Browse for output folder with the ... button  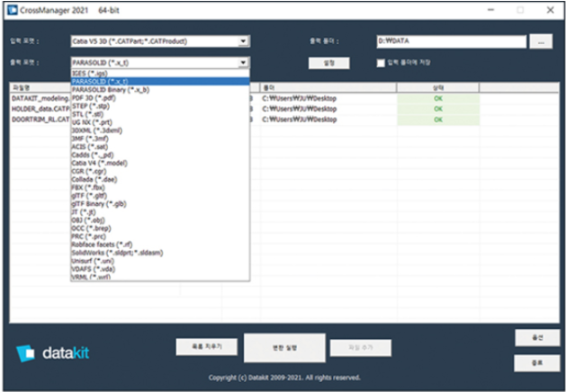tap(541, 41)
